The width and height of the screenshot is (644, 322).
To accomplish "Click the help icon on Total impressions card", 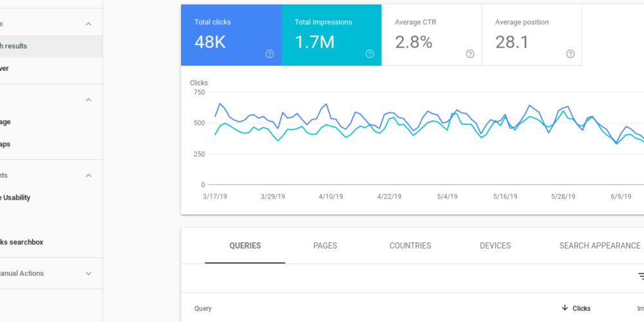I will coord(370,54).
